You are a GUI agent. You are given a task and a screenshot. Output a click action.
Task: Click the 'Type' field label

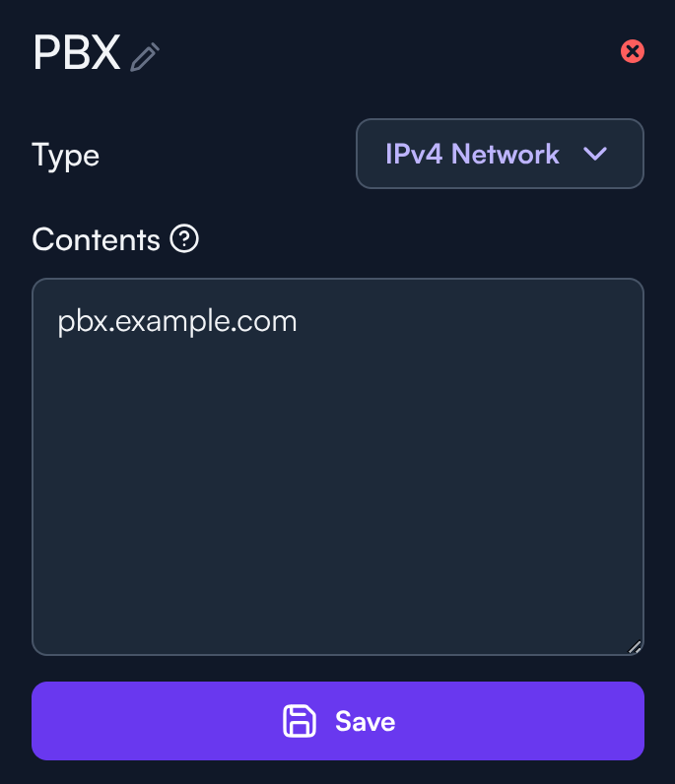(x=65, y=155)
